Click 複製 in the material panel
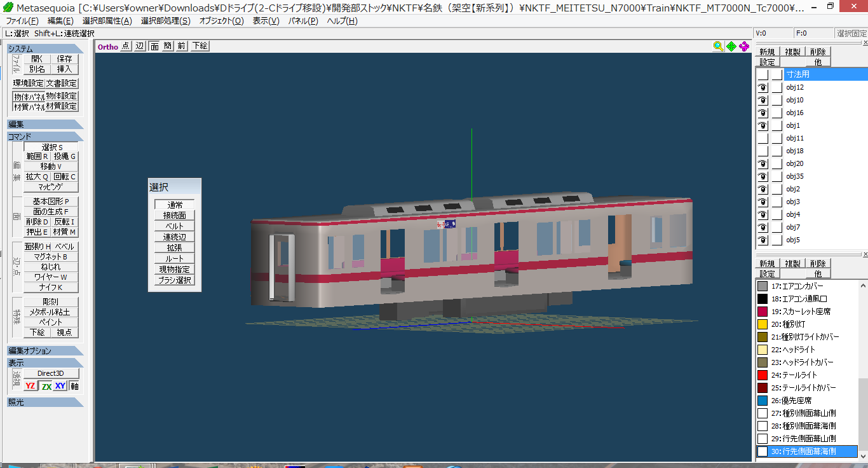Screen dimensions: 868x468 pos(792,264)
